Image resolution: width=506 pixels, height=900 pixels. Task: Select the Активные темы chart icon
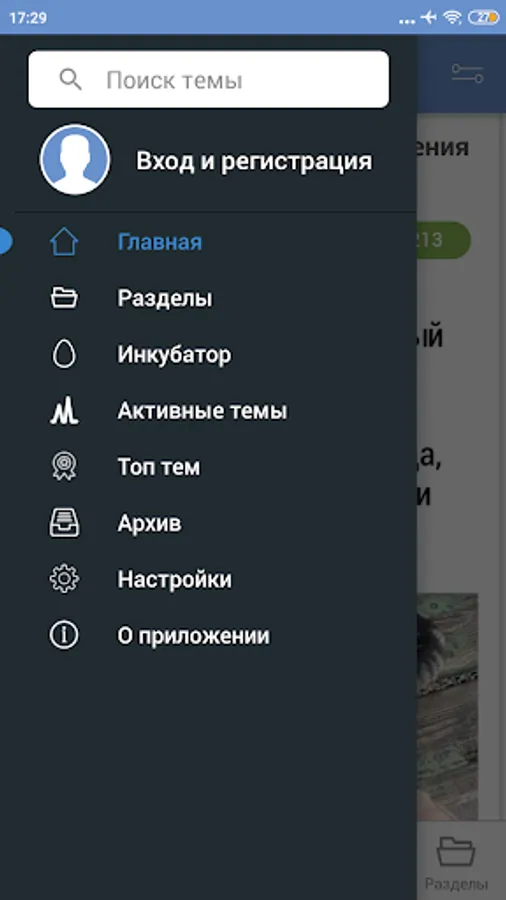tap(64, 411)
